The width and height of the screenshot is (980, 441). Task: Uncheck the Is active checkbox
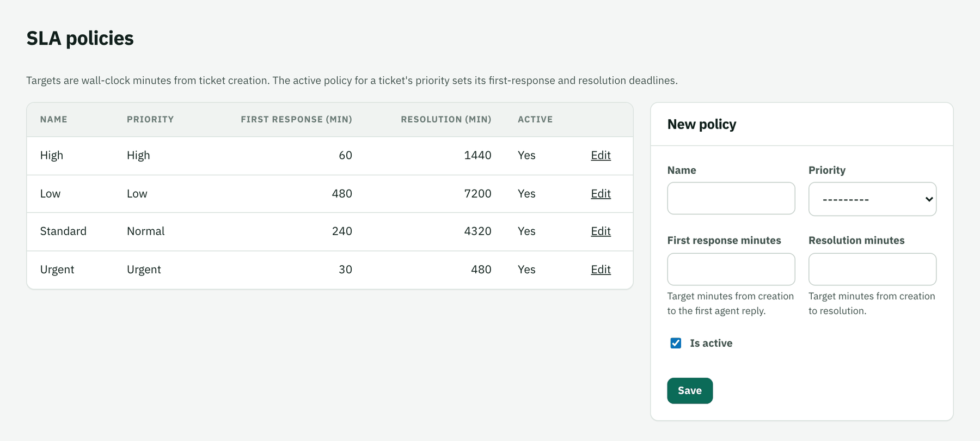(676, 343)
